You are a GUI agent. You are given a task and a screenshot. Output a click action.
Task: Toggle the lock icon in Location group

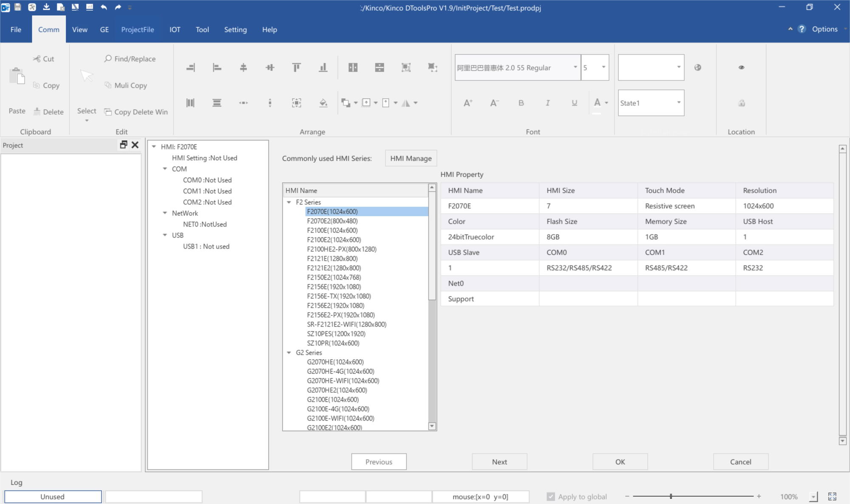pos(741,103)
